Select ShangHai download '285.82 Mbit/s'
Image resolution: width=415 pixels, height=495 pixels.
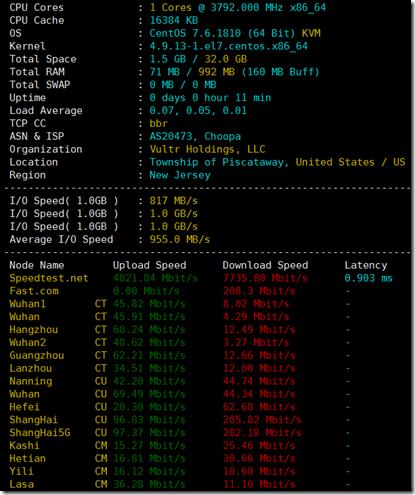coord(262,420)
